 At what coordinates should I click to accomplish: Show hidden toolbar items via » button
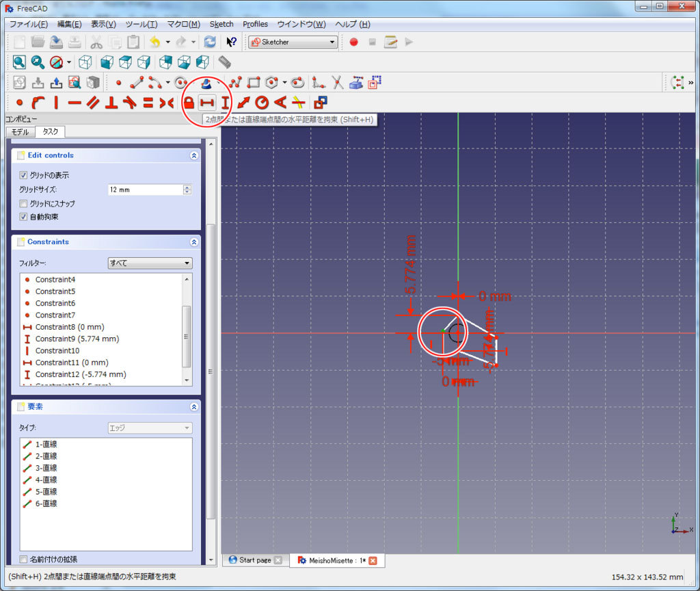[690, 83]
